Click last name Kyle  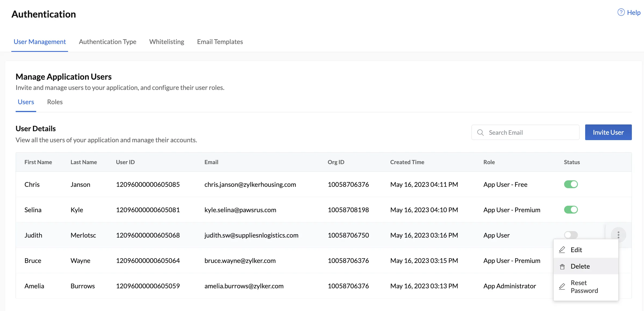click(77, 210)
